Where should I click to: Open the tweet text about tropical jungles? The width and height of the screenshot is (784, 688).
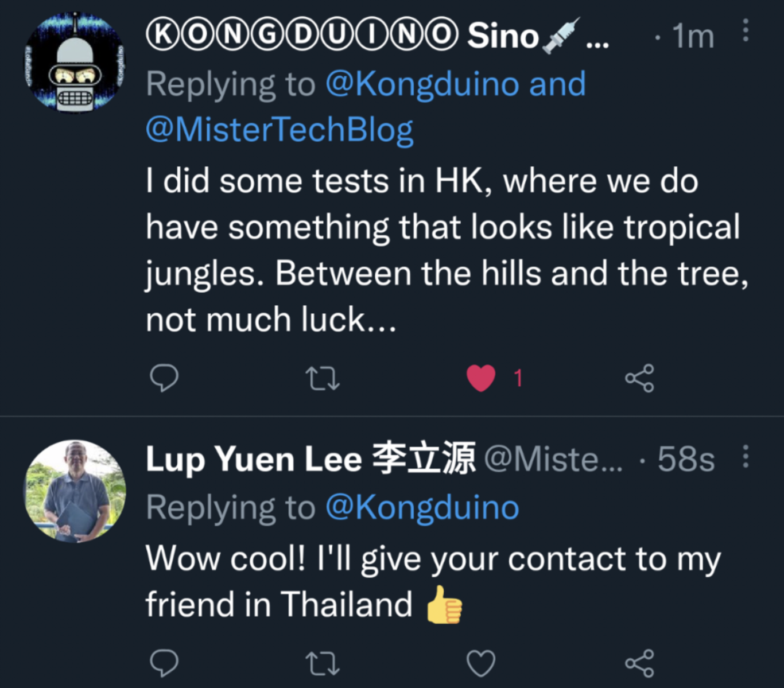pos(442,250)
